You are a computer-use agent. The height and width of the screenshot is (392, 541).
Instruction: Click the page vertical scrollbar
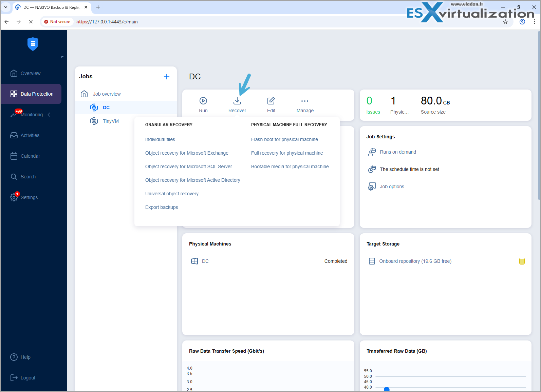(x=539, y=115)
